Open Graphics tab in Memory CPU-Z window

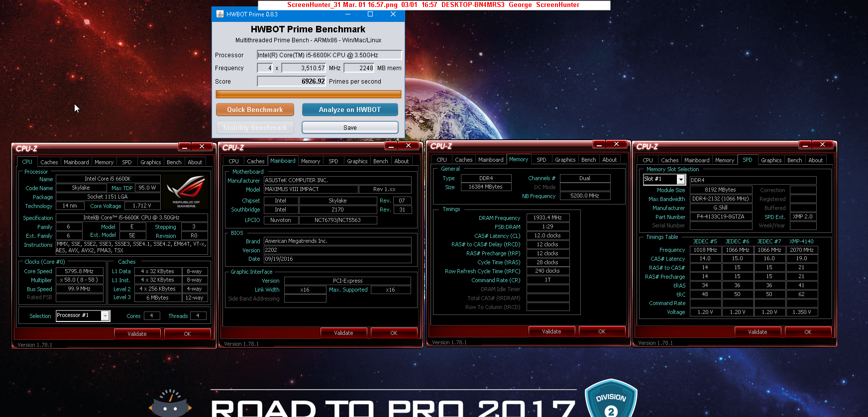[x=565, y=160]
